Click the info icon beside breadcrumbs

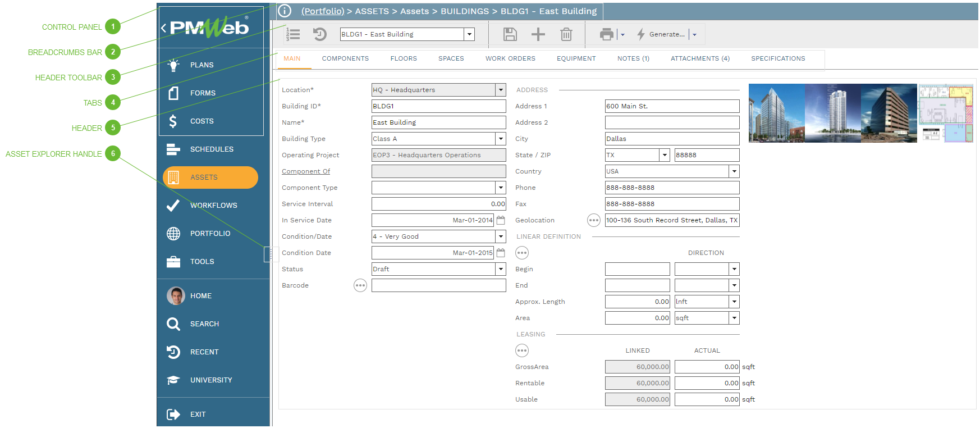[x=285, y=11]
